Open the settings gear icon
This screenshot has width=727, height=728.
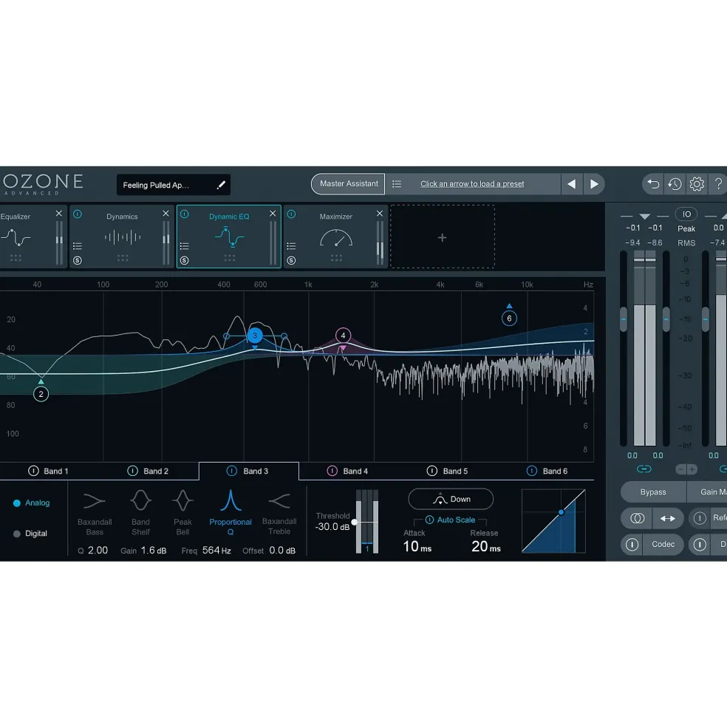click(x=697, y=184)
